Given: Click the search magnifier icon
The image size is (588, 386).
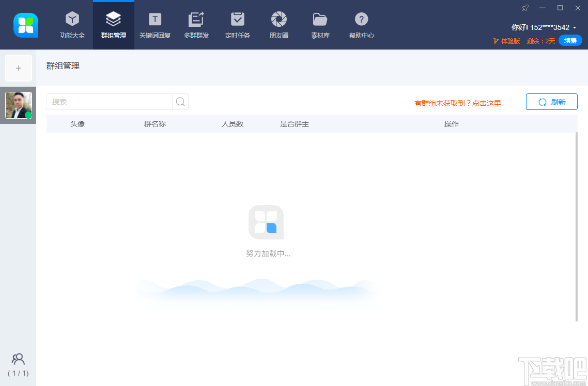Looking at the screenshot, I should (180, 102).
